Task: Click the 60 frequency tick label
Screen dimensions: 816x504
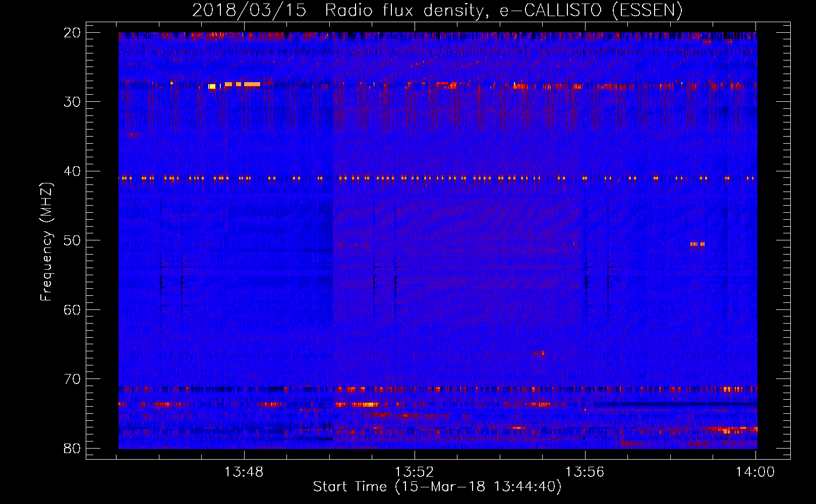Action: 72,309
